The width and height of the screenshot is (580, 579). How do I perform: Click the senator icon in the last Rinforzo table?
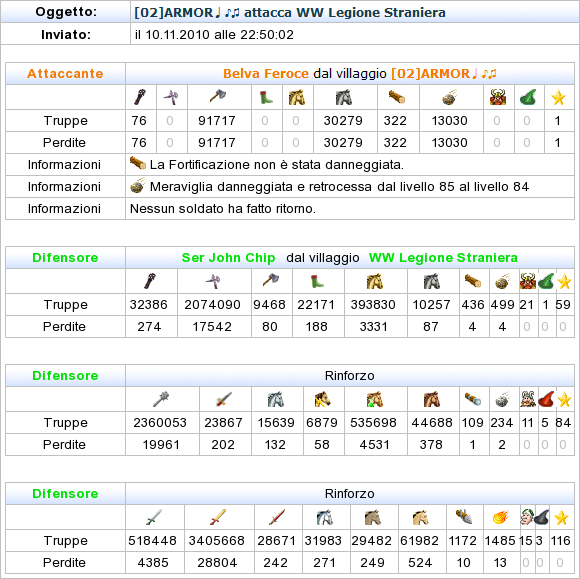[527, 517]
